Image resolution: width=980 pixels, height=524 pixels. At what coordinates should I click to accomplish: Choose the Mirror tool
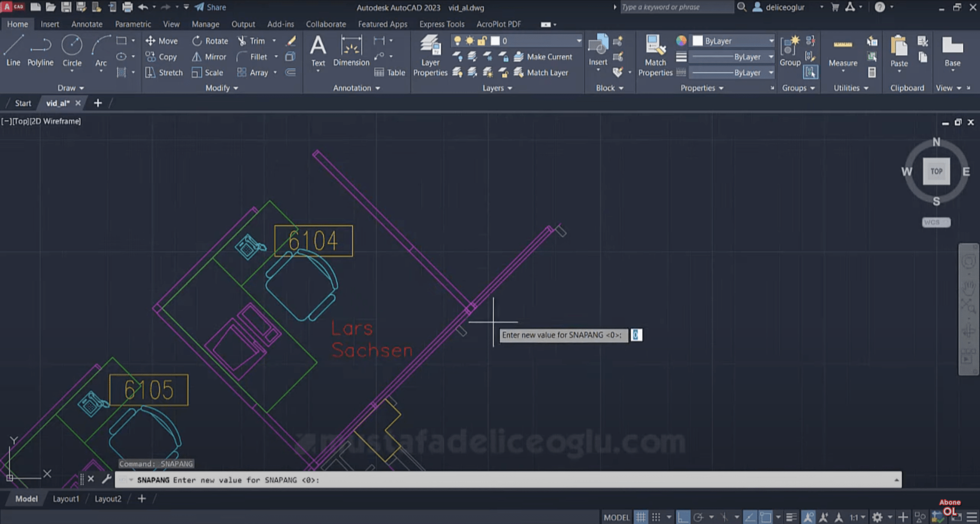click(209, 56)
